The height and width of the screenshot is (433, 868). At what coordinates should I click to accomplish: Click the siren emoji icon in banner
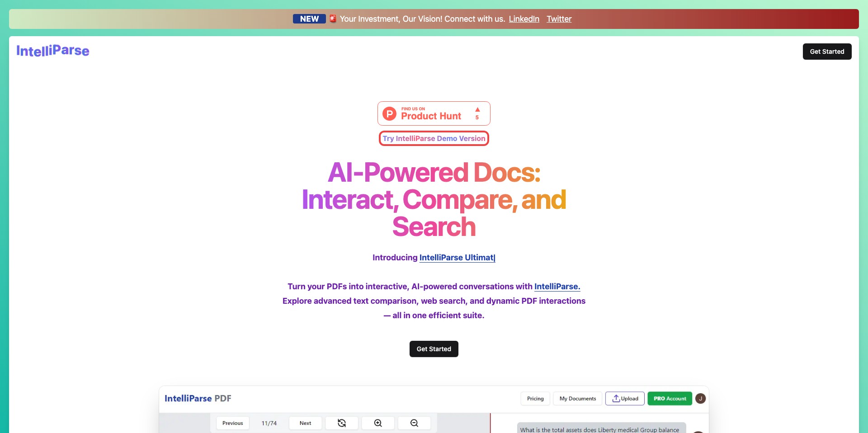coord(333,19)
